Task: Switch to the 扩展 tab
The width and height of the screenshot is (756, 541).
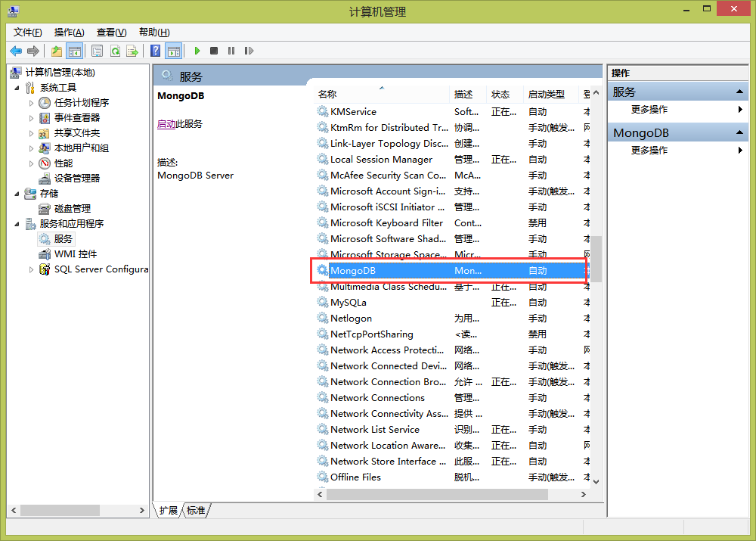Action: (169, 511)
